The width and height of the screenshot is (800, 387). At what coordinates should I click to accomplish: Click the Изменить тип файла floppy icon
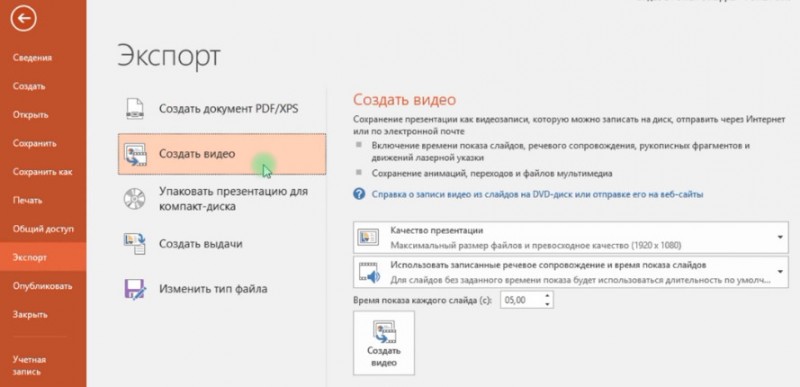coord(135,289)
